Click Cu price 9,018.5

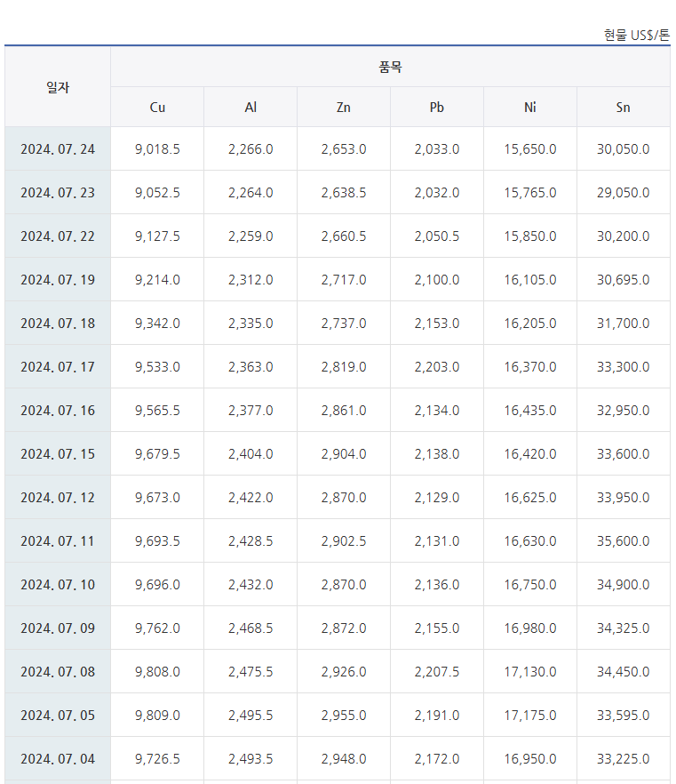pos(157,149)
